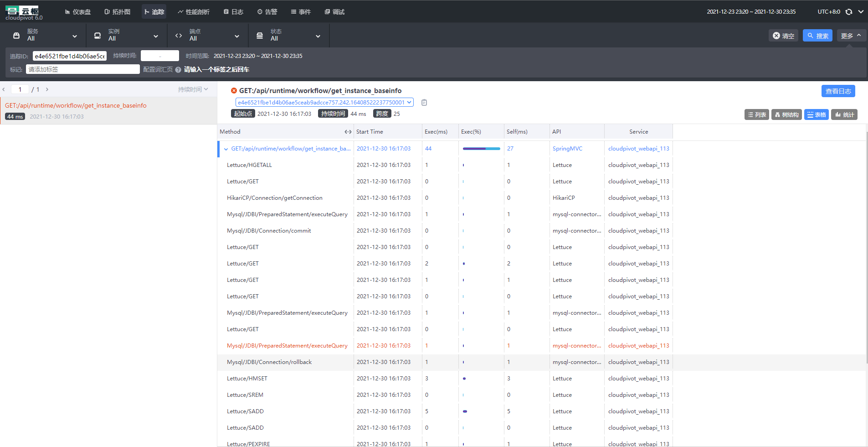Click the root span Exec(%) progress bar
This screenshot has height=447, width=868.
point(481,149)
